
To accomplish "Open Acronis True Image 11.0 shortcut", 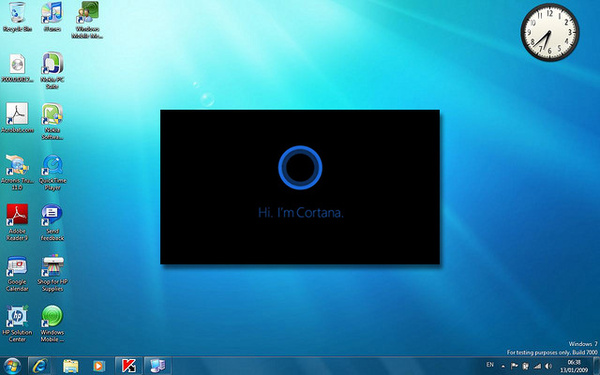I will (17, 172).
